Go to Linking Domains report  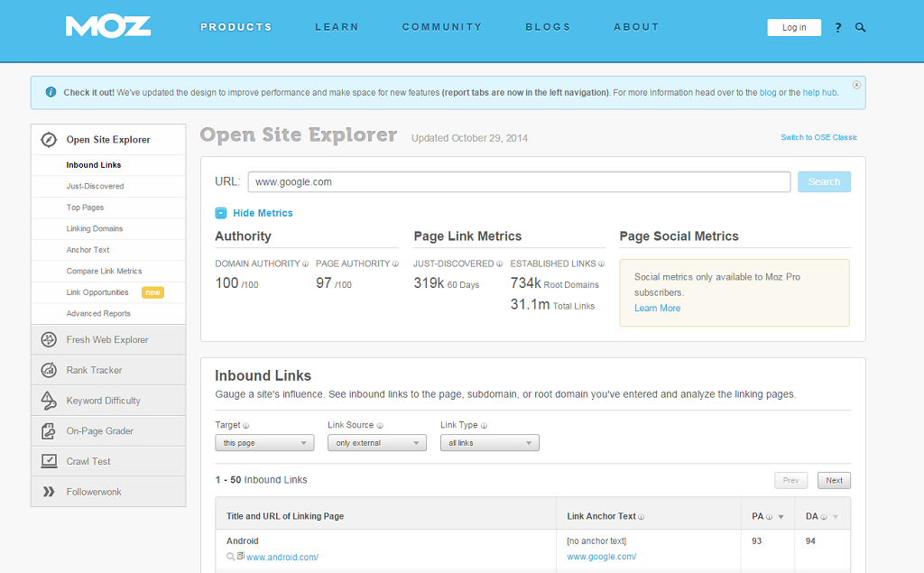tap(94, 228)
